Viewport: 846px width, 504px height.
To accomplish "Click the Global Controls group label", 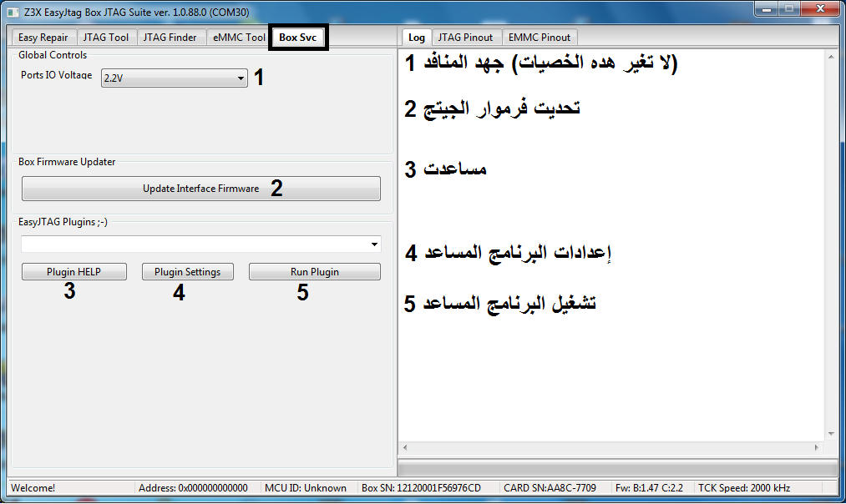I will pyautogui.click(x=53, y=55).
